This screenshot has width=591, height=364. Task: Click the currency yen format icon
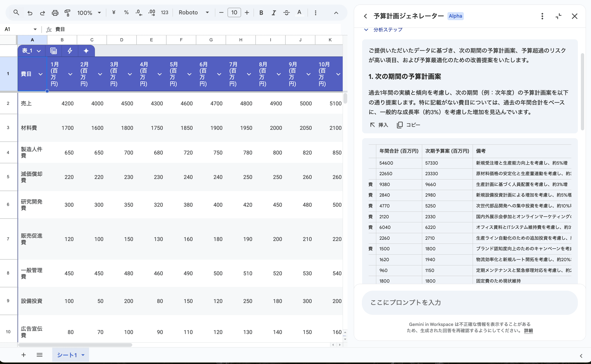114,12
